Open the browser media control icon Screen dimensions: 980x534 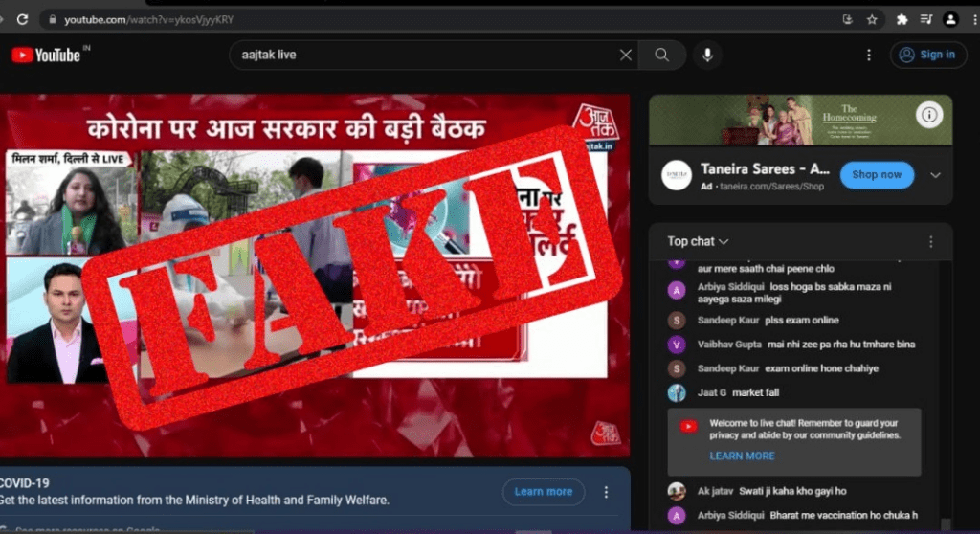[x=926, y=19]
